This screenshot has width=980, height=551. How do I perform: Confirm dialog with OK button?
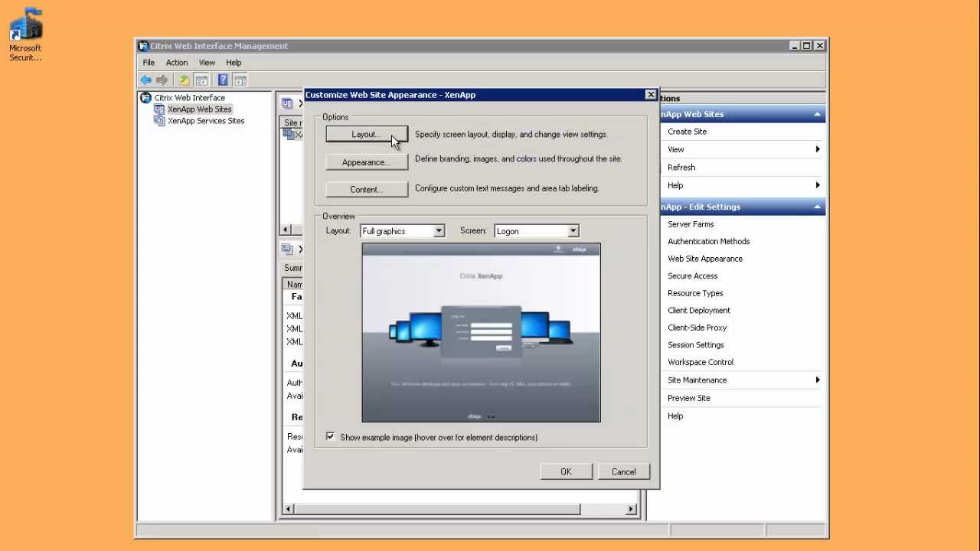pos(566,471)
